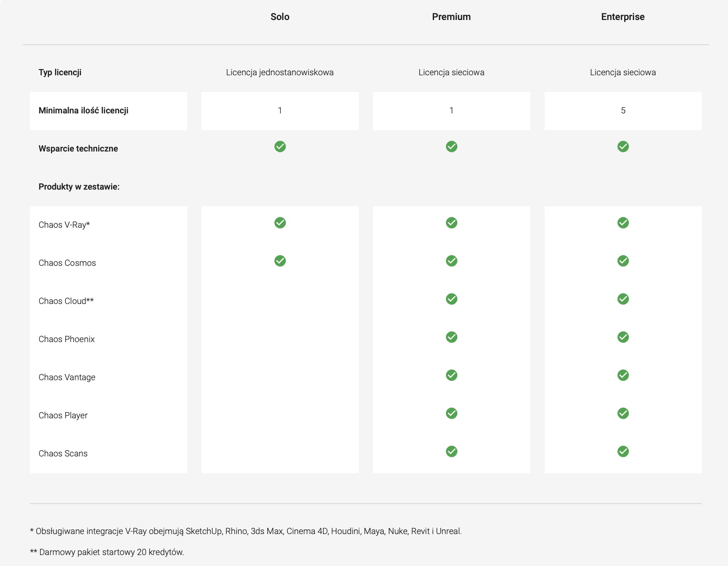Click minimum license value 1 under Solo
This screenshot has width=728, height=566.
pos(280,111)
